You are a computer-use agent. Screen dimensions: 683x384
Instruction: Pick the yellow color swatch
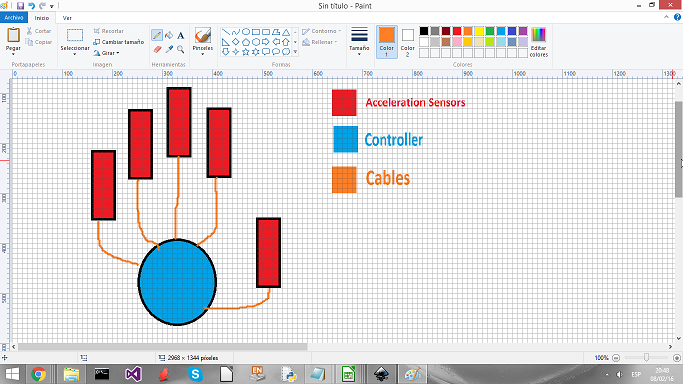(x=479, y=31)
